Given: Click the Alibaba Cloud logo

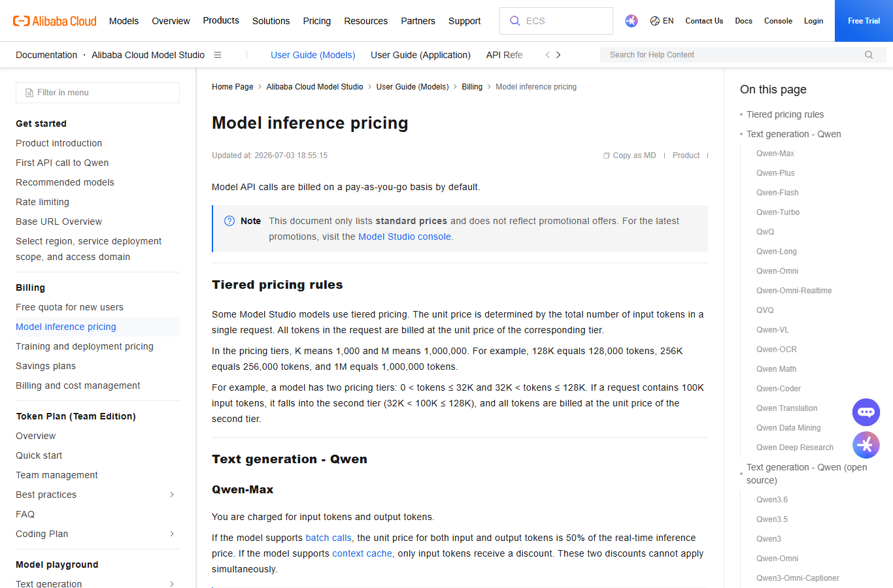Looking at the screenshot, I should [55, 21].
